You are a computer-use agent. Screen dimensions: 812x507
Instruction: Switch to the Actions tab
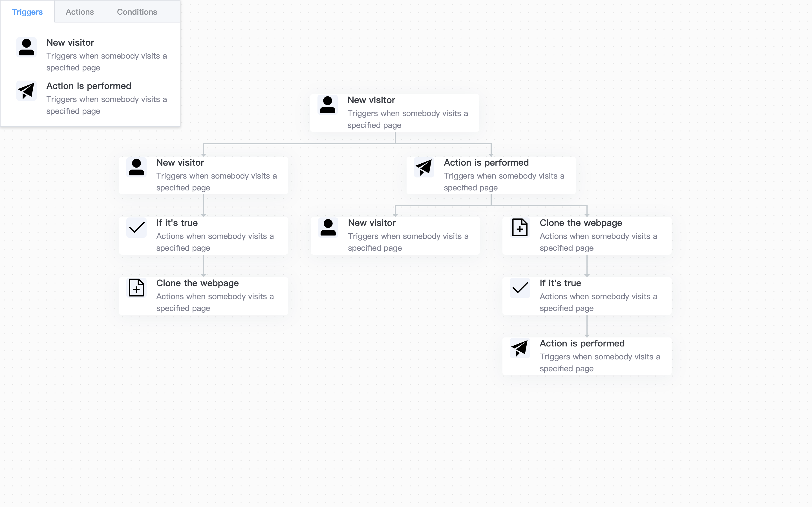point(79,12)
